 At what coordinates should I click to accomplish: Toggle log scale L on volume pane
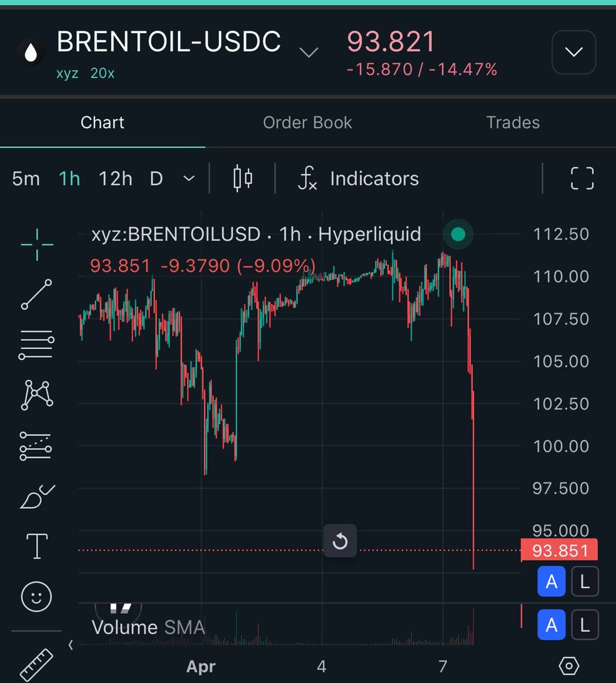coord(585,625)
